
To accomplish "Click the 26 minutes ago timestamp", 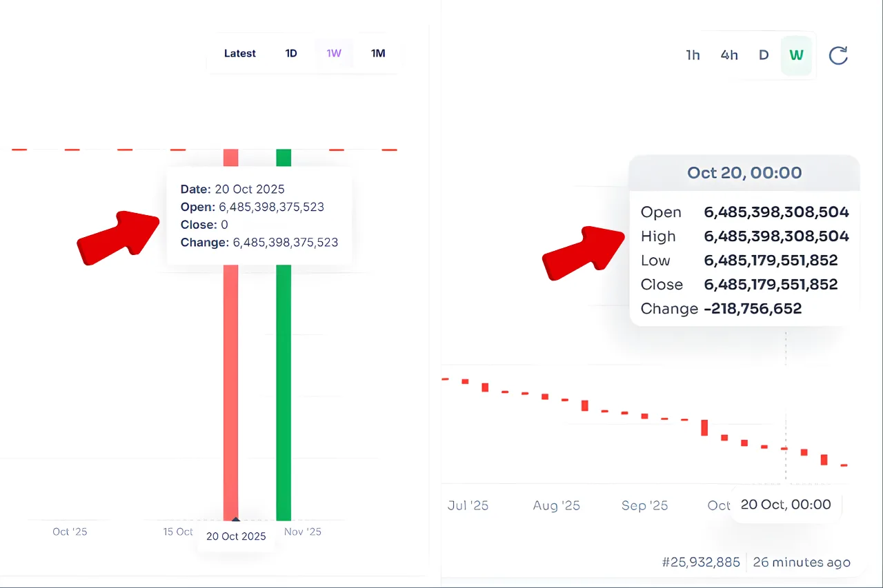I will click(x=801, y=562).
